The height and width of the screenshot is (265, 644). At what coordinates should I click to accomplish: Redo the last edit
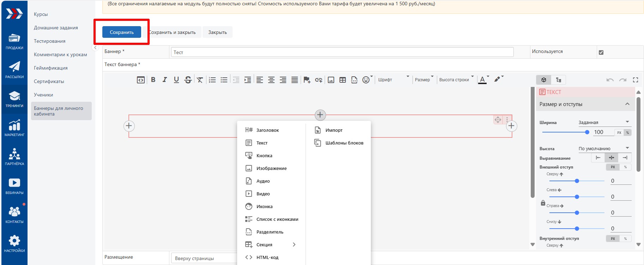tap(623, 80)
